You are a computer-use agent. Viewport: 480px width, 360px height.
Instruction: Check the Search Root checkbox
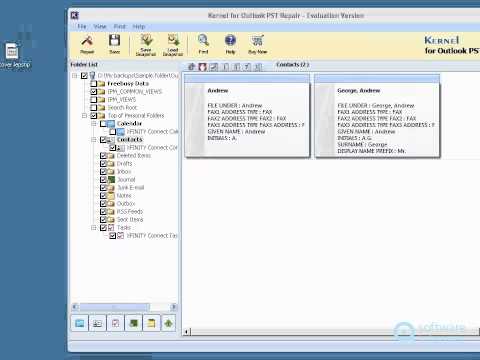pyautogui.click(x=94, y=108)
